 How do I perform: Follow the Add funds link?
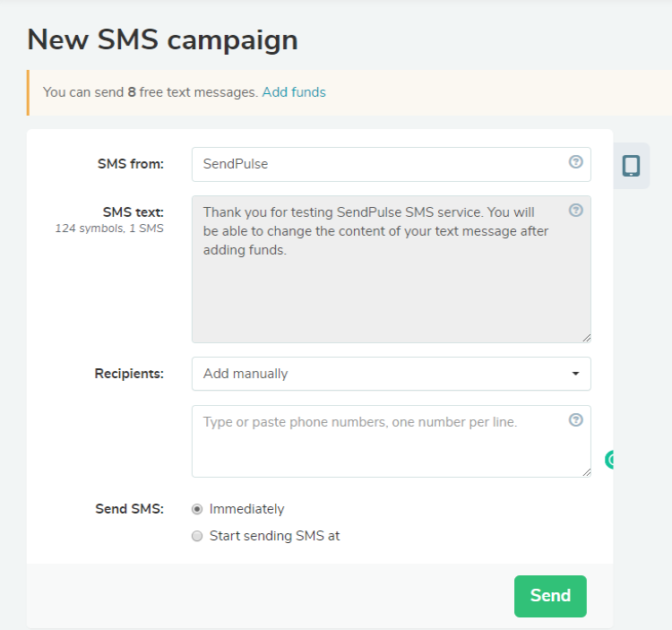pos(294,92)
